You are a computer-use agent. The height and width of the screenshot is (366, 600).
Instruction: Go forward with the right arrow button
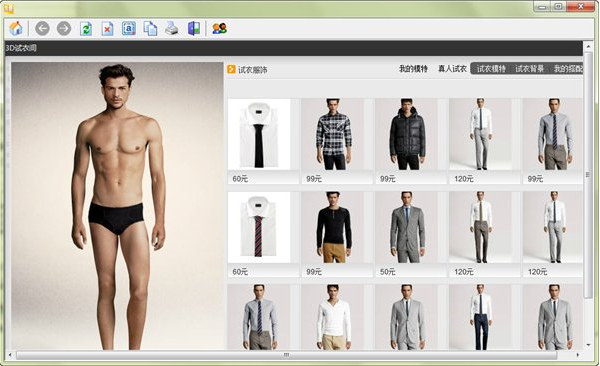point(64,28)
